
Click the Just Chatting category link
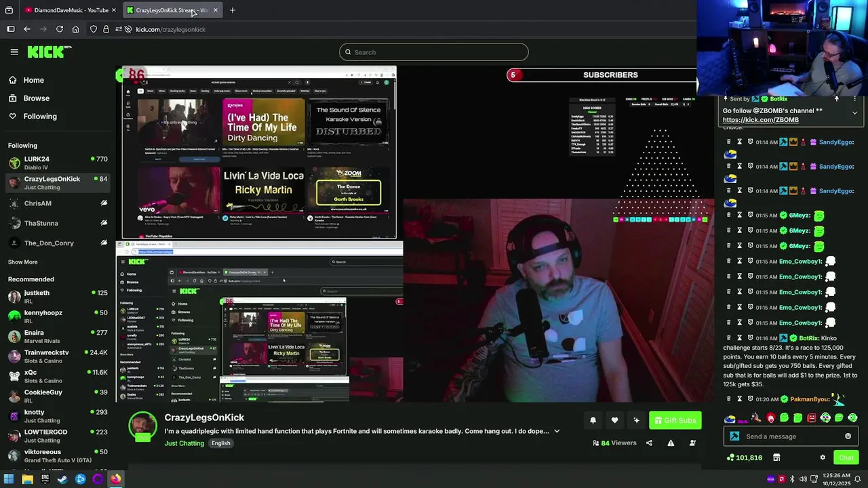[x=184, y=443]
